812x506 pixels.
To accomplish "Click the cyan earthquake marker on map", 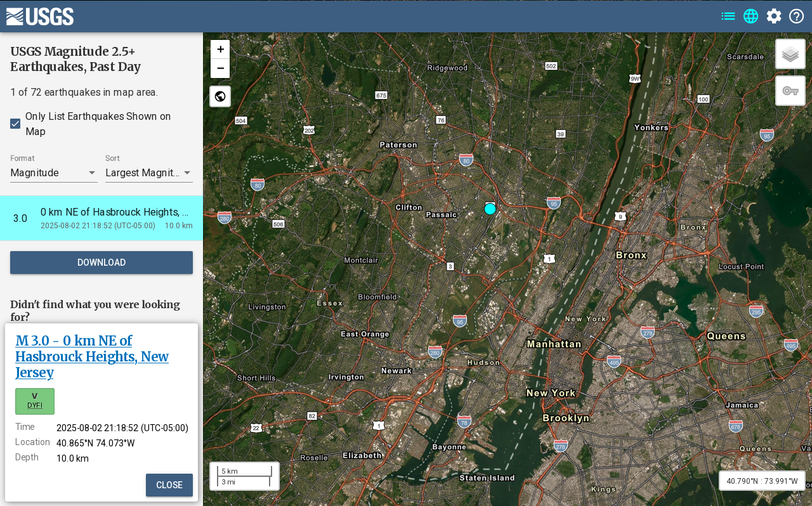I will [490, 209].
